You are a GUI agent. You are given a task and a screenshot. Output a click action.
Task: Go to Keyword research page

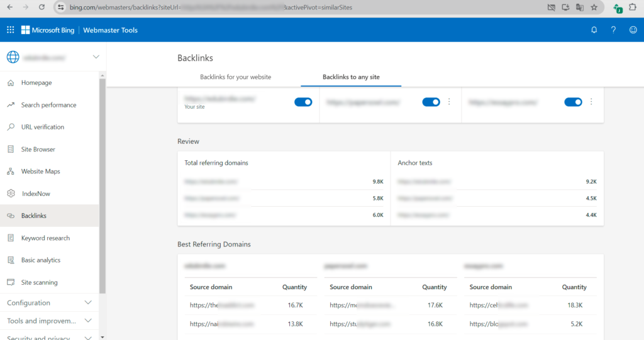tap(45, 238)
